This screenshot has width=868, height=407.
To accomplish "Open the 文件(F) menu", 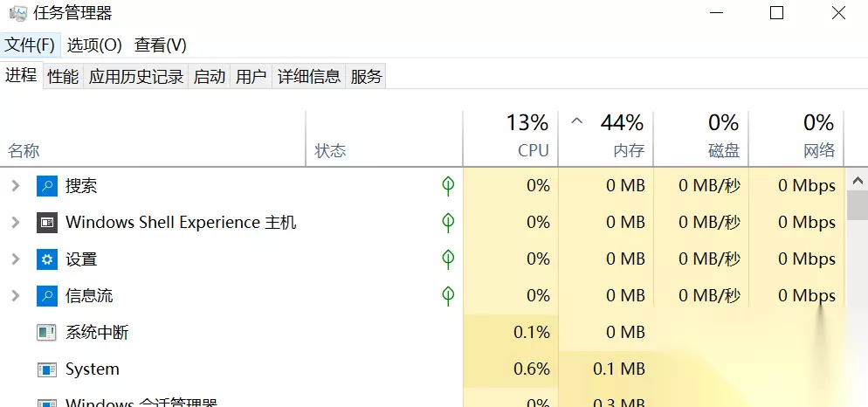I will [30, 45].
